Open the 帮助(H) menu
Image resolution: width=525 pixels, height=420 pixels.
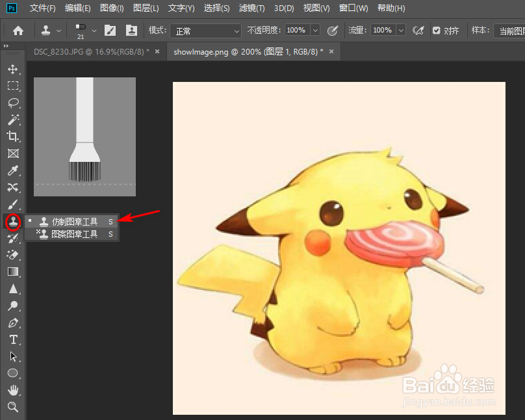coord(391,8)
